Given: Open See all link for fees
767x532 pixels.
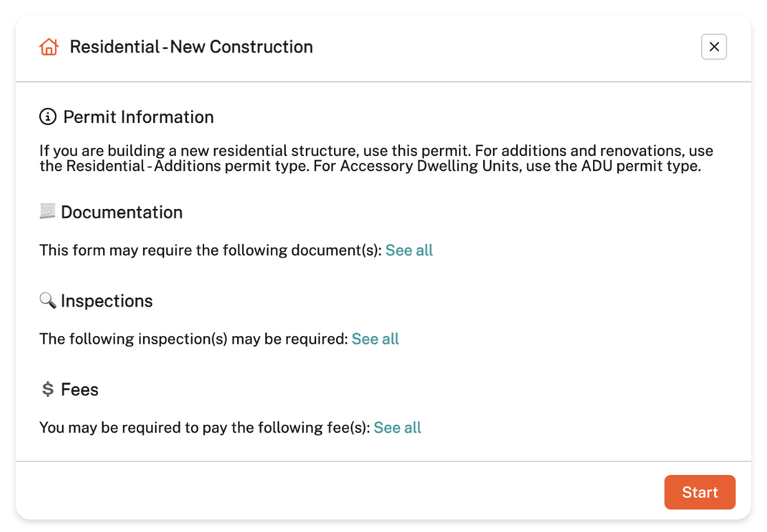Looking at the screenshot, I should coord(397,428).
